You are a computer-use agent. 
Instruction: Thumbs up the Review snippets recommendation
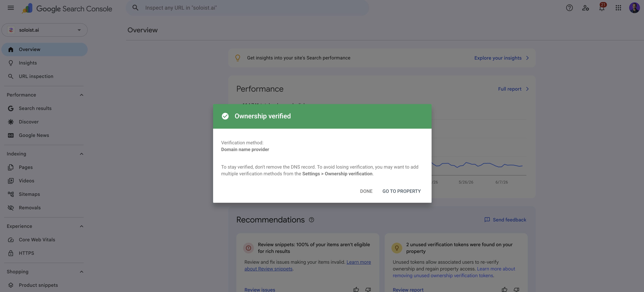coord(356,289)
